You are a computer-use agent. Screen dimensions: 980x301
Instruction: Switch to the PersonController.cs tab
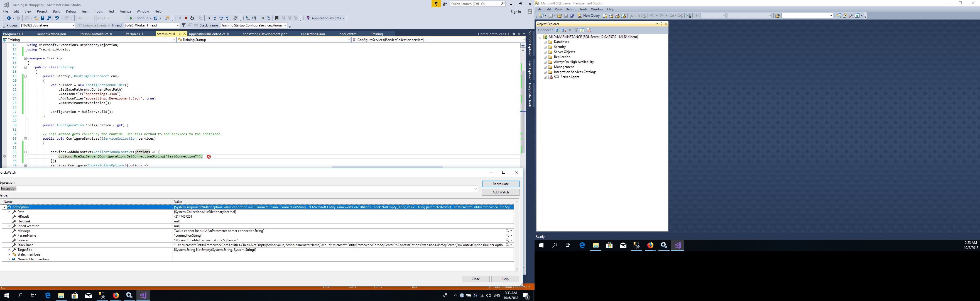(94, 34)
